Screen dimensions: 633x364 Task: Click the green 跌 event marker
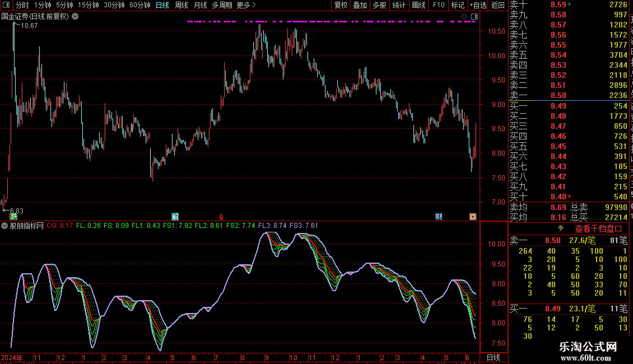pos(13,217)
